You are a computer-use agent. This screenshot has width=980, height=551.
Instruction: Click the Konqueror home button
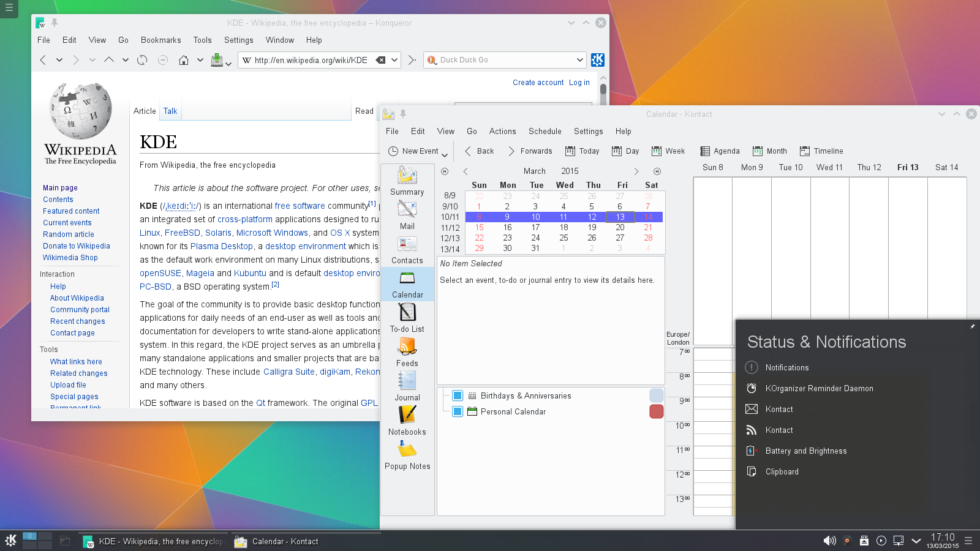(183, 60)
